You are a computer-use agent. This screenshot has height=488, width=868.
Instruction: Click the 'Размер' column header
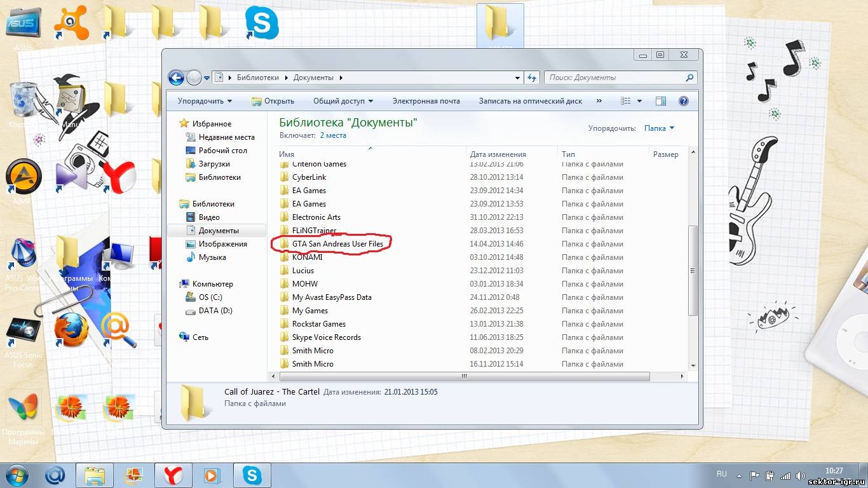click(668, 154)
